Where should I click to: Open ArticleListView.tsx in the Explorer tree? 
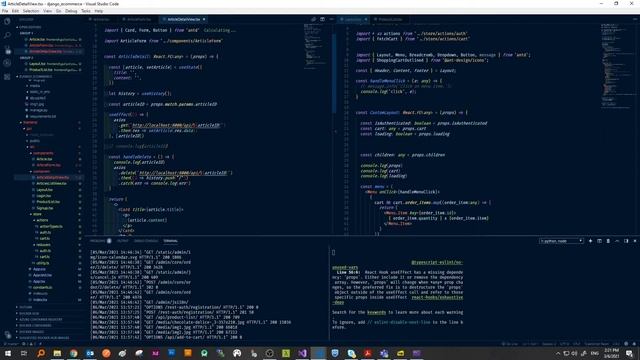pos(51,183)
